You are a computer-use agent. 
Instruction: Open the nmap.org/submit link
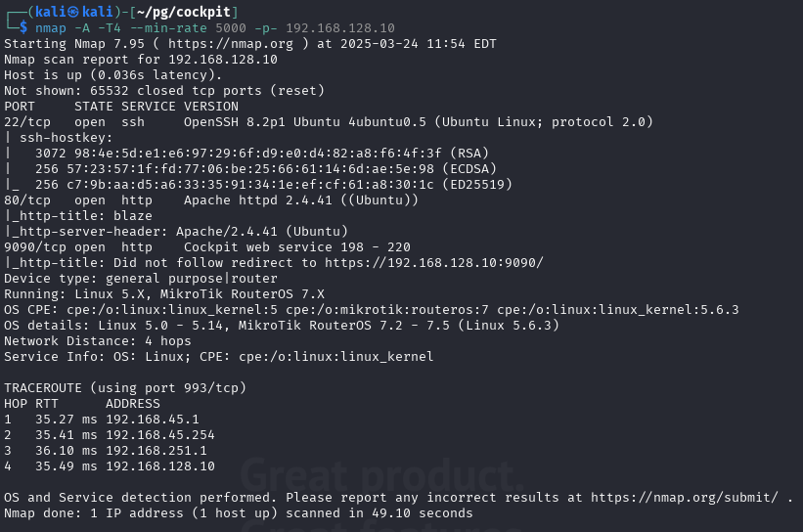[685, 498]
